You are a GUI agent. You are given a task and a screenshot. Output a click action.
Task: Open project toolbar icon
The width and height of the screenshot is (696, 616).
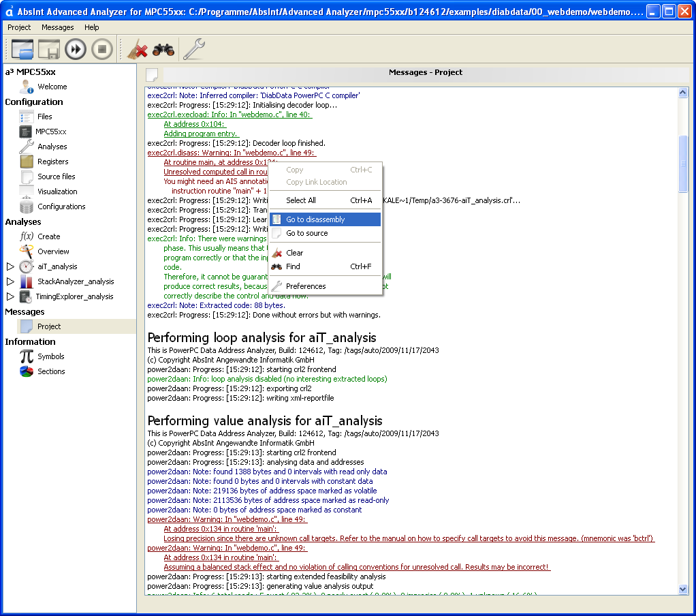[x=22, y=49]
